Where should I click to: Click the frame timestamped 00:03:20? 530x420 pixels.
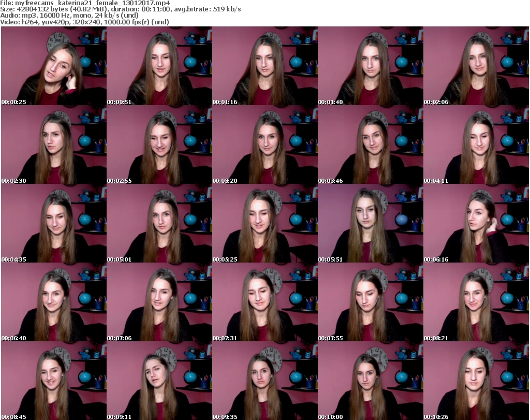pyautogui.click(x=264, y=144)
